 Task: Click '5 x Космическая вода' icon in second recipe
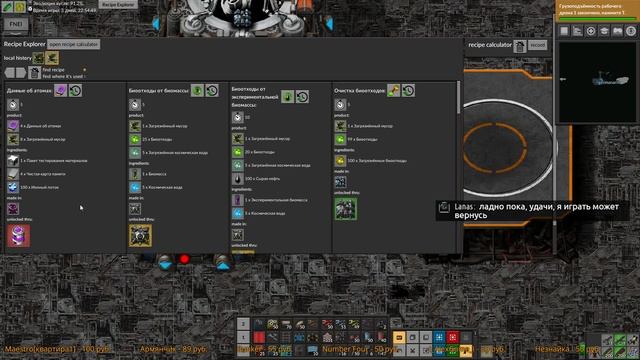(x=135, y=187)
